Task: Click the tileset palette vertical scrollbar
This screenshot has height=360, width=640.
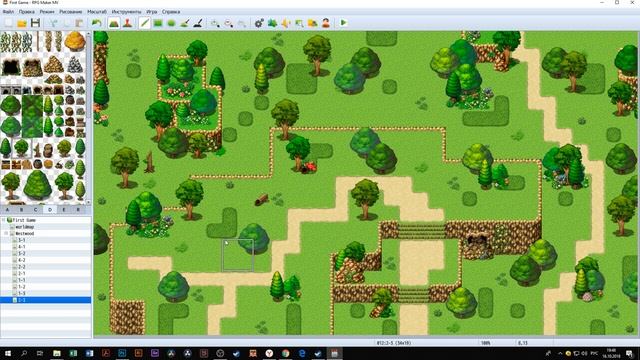Action: pyautogui.click(x=89, y=118)
